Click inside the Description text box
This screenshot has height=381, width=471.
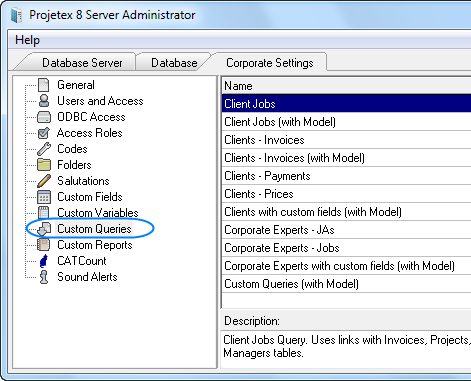click(346, 349)
